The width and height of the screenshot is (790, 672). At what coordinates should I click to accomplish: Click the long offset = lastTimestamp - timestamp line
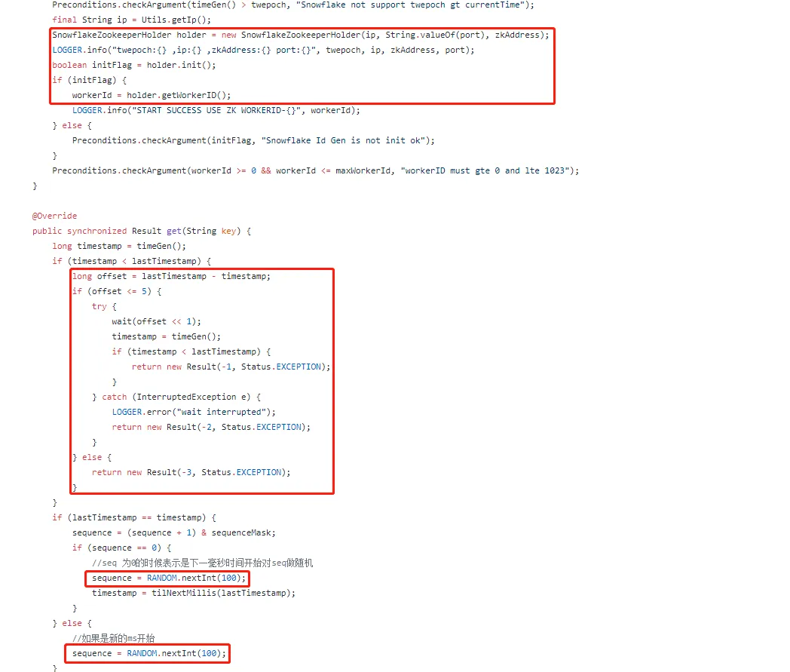171,276
